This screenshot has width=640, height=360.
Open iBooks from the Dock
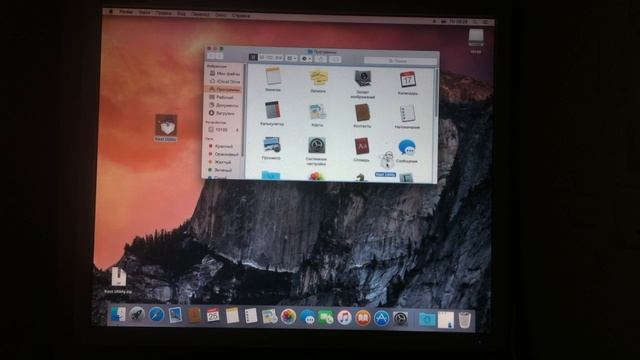coord(363,318)
